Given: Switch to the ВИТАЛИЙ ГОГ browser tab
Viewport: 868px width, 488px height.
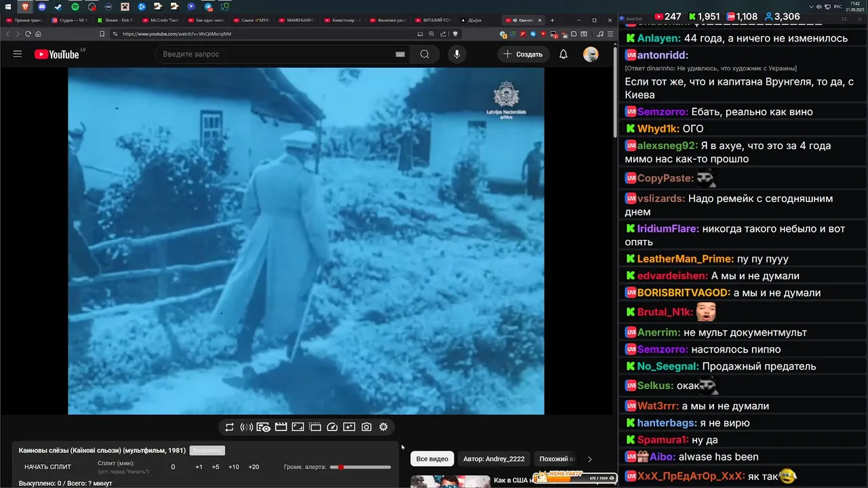Looking at the screenshot, I should [x=435, y=20].
